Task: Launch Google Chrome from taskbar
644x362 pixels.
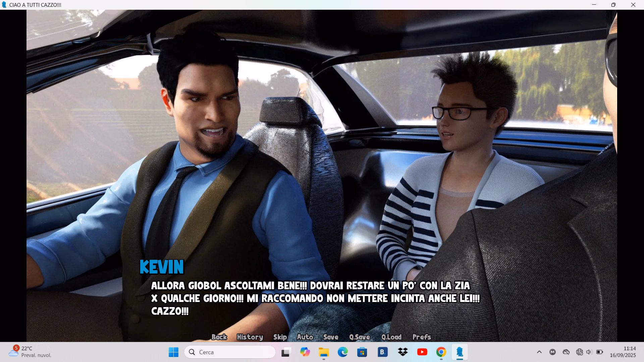Action: pyautogui.click(x=441, y=352)
